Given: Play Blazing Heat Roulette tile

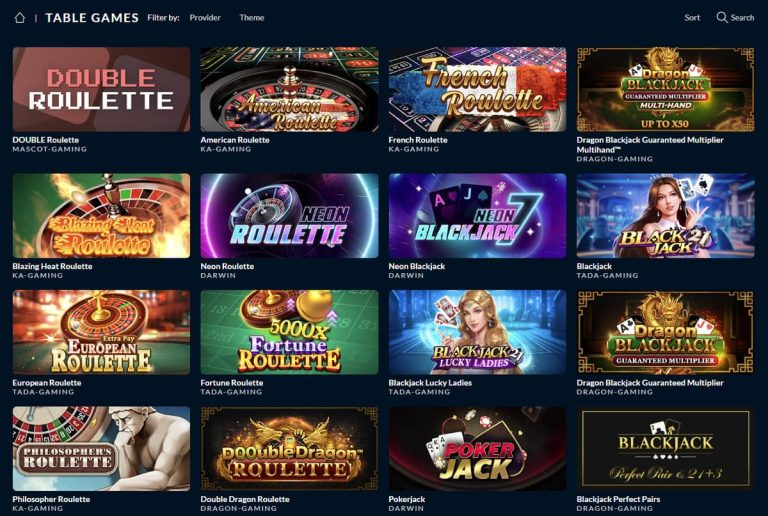Looking at the screenshot, I should (x=101, y=215).
